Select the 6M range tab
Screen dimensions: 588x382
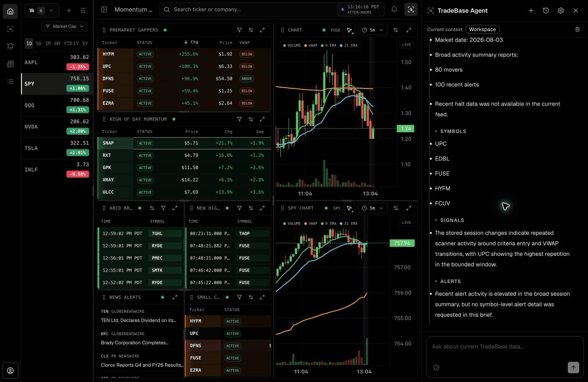click(57, 43)
